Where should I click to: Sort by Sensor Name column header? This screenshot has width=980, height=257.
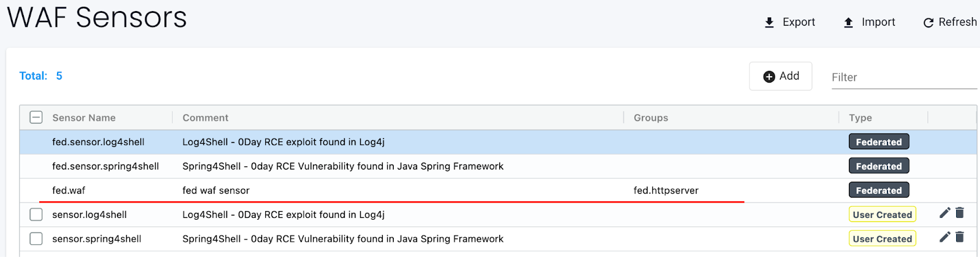84,117
